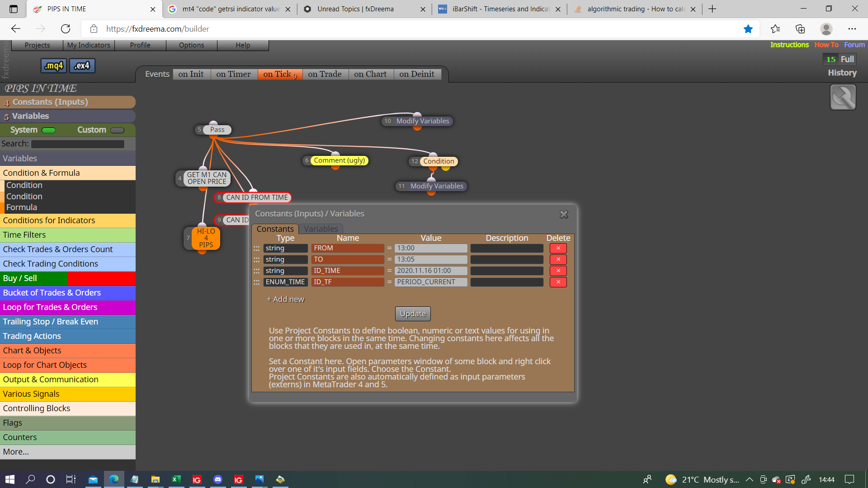
Task: Edit the FROM constant value field
Action: [431, 248]
